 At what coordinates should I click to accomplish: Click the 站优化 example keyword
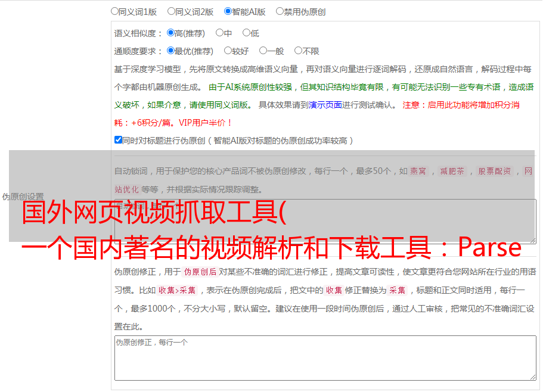[126, 189]
